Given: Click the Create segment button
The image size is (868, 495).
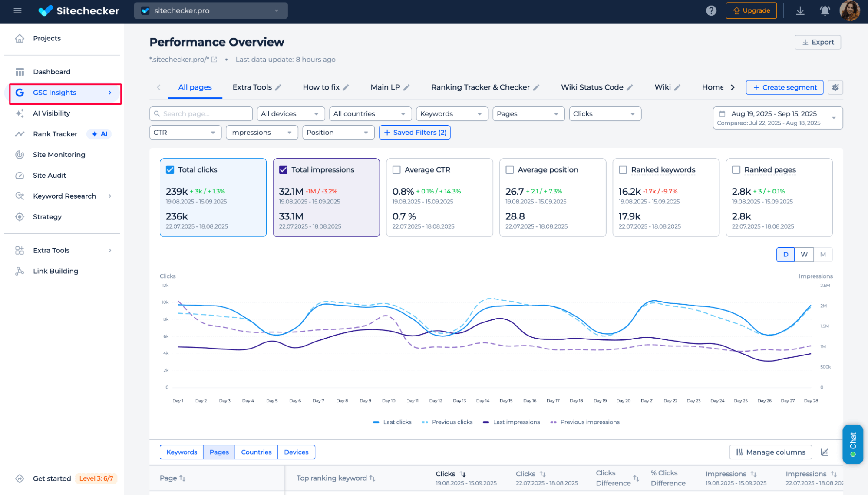Looking at the screenshot, I should (x=785, y=87).
